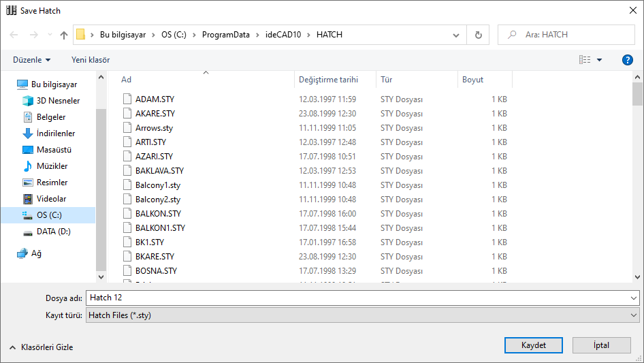The width and height of the screenshot is (644, 363).
Task: Select Arrows.sty file icon
Action: pos(127,128)
